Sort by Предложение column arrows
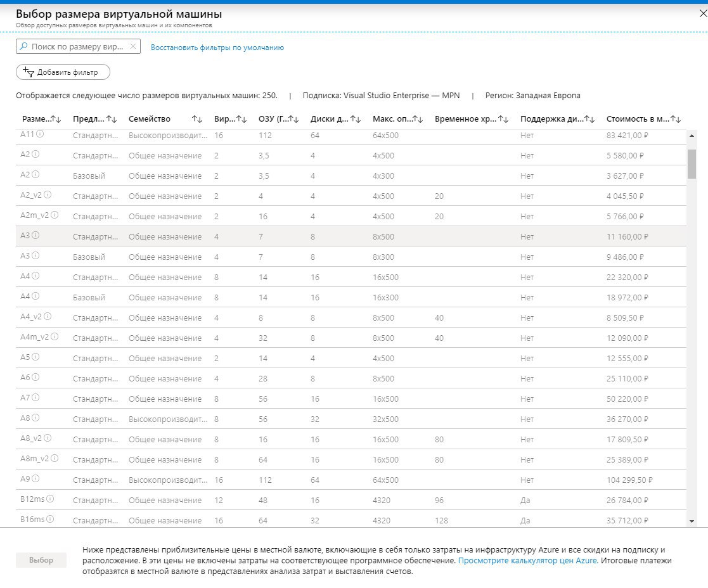 (x=112, y=119)
